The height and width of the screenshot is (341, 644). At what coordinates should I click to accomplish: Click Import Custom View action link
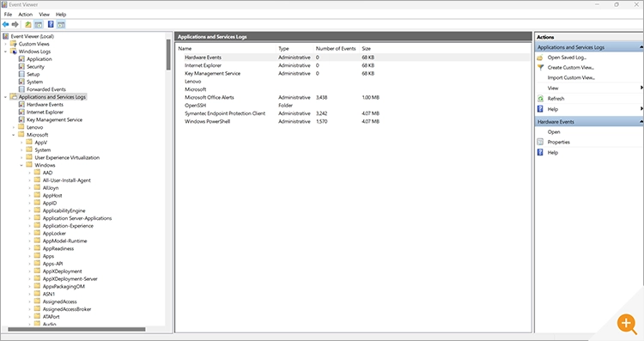(571, 77)
